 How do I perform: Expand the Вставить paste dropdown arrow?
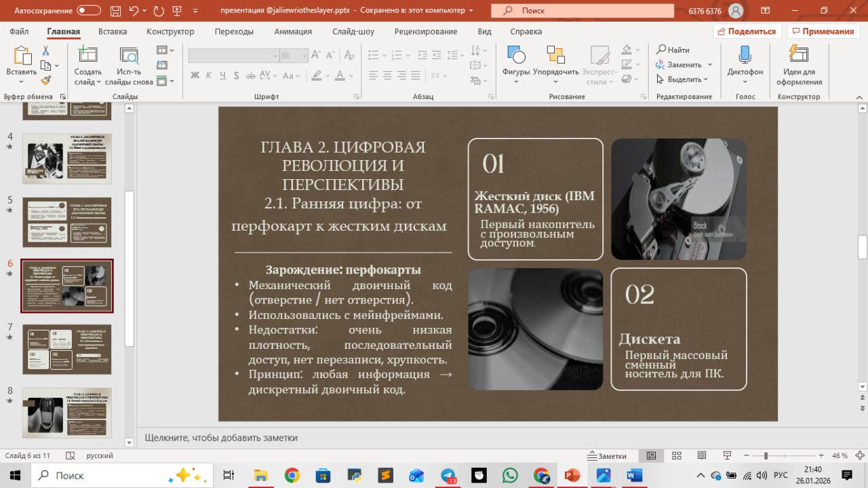coord(22,82)
